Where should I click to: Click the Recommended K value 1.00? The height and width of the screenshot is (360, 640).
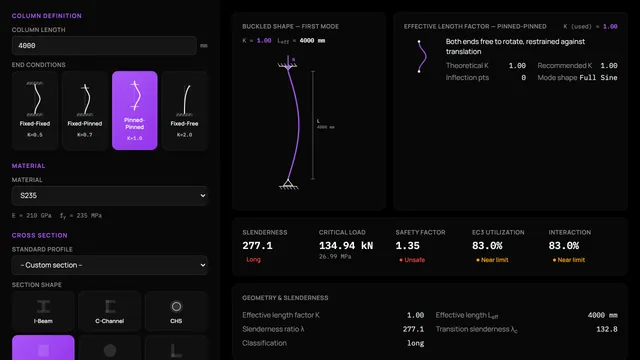(609, 66)
